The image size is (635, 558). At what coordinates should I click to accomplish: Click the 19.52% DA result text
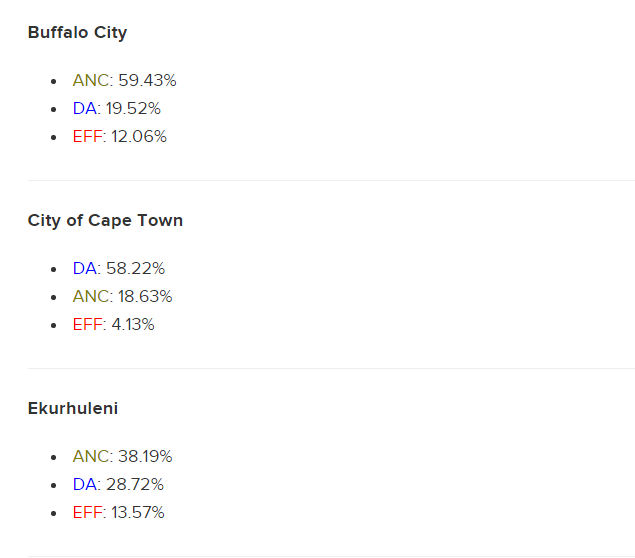133,108
